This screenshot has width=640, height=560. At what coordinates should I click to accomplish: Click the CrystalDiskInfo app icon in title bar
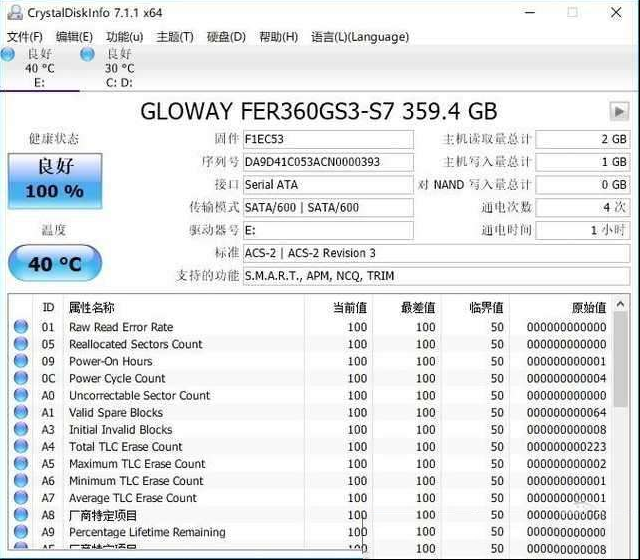click(x=15, y=13)
